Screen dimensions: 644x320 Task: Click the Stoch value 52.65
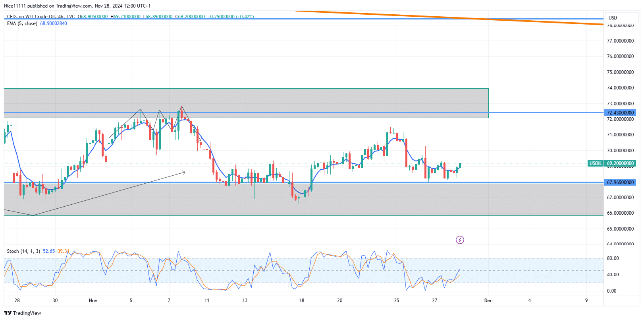(x=49, y=251)
